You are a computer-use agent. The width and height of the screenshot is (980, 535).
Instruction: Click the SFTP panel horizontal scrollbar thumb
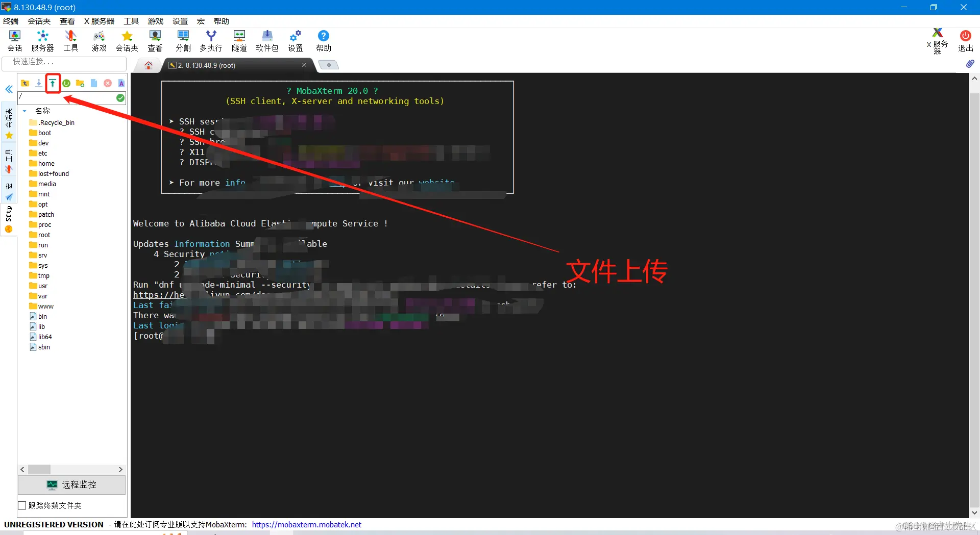tap(39, 469)
